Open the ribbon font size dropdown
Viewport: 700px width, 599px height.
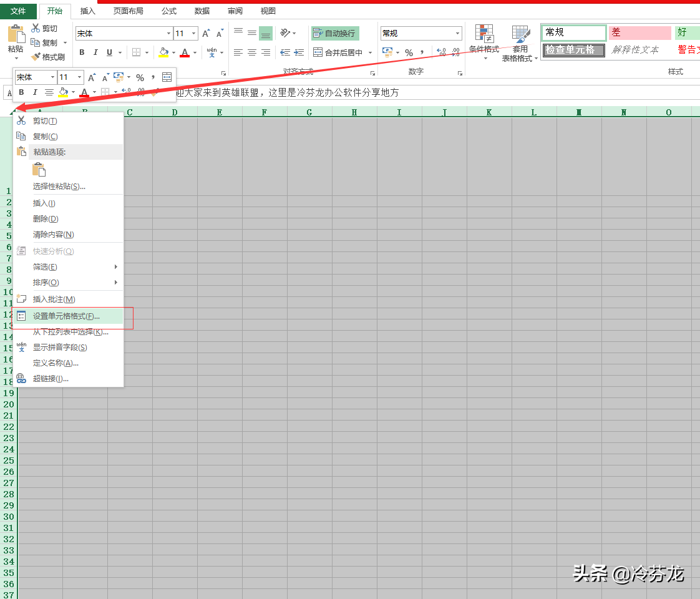point(194,34)
